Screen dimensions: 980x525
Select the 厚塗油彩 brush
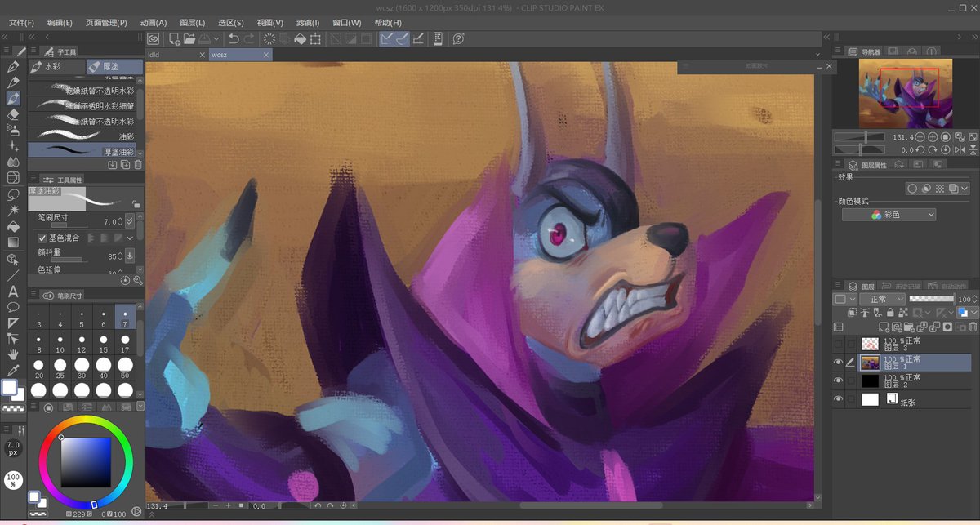82,151
